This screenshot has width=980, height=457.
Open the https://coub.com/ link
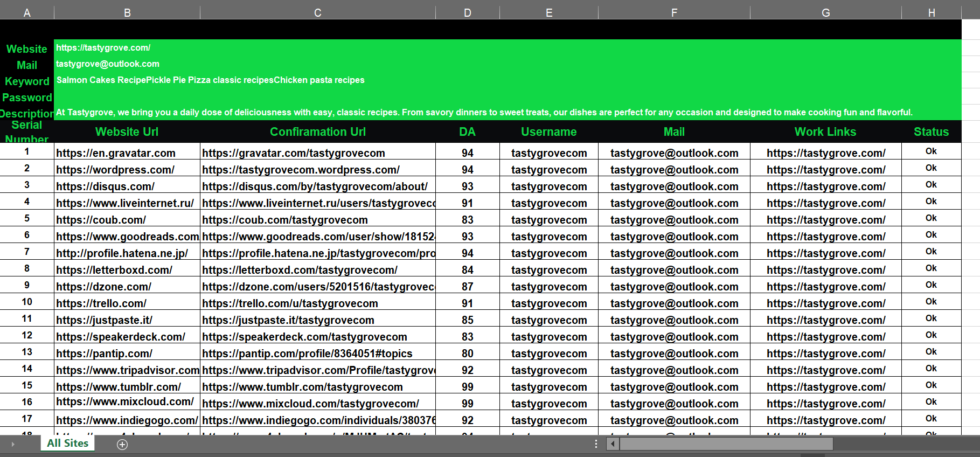tap(101, 220)
